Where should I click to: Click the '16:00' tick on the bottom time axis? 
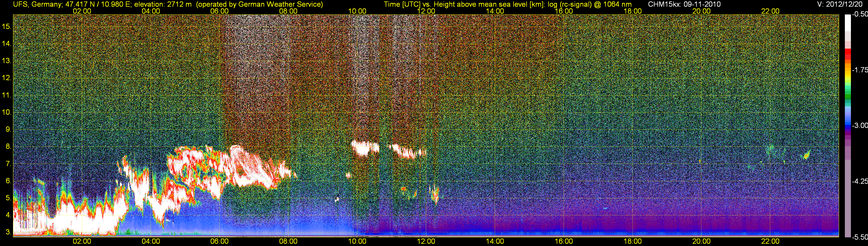point(564,241)
